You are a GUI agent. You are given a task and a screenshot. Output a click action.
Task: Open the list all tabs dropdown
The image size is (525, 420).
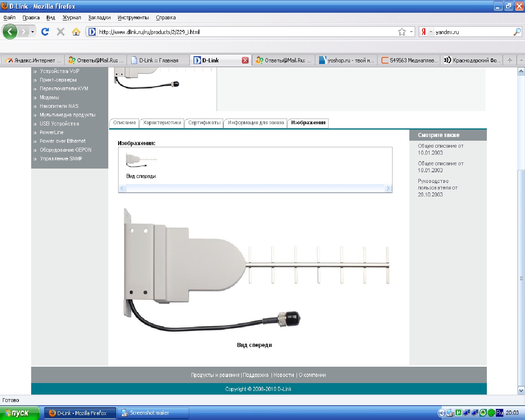click(521, 60)
